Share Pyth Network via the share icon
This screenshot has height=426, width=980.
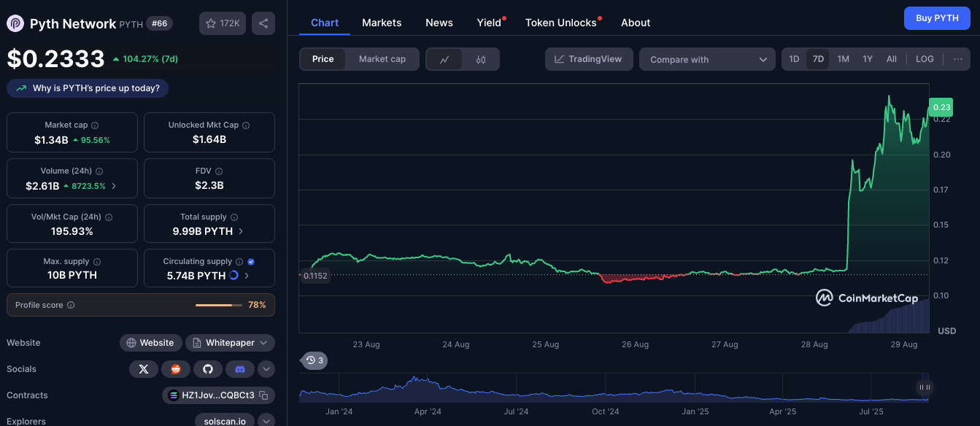click(263, 23)
